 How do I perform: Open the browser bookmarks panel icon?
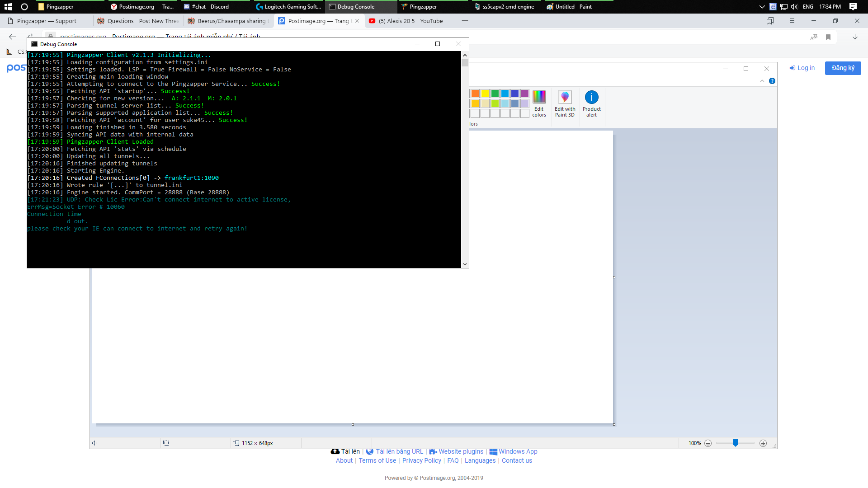[x=770, y=21]
